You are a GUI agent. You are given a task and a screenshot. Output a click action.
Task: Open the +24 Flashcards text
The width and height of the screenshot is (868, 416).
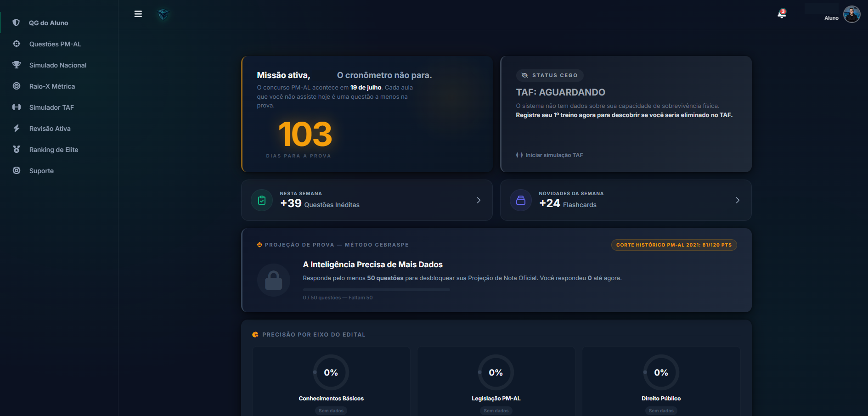[x=568, y=203]
